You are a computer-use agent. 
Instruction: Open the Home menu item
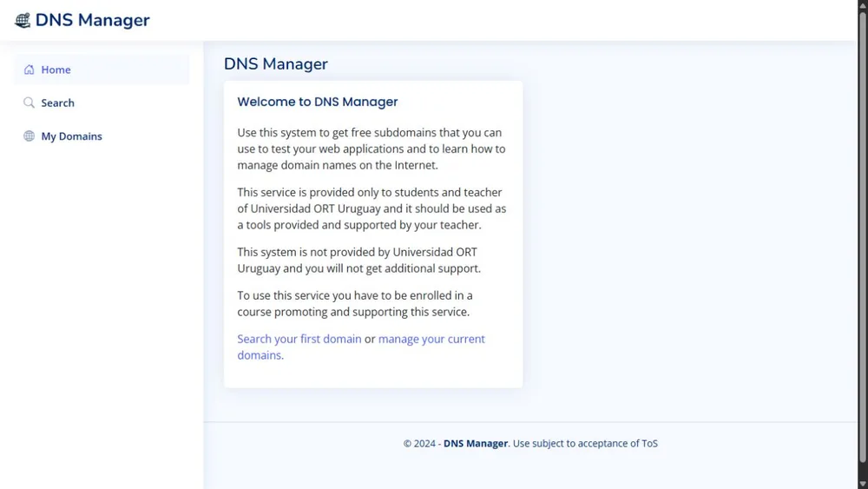[x=102, y=69]
